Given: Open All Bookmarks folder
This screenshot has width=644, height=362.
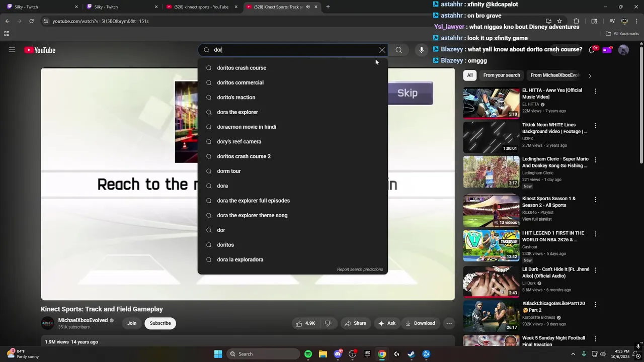Looking at the screenshot, I should click(x=622, y=34).
